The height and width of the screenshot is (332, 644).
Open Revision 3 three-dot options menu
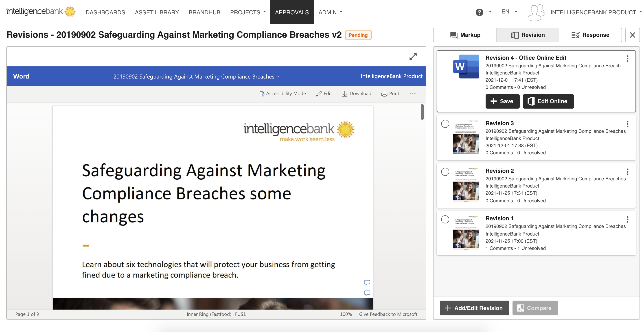click(627, 124)
